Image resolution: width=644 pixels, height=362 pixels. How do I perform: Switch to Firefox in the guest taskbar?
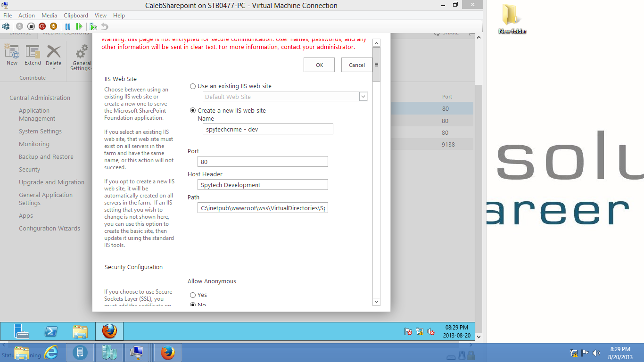tap(109, 331)
